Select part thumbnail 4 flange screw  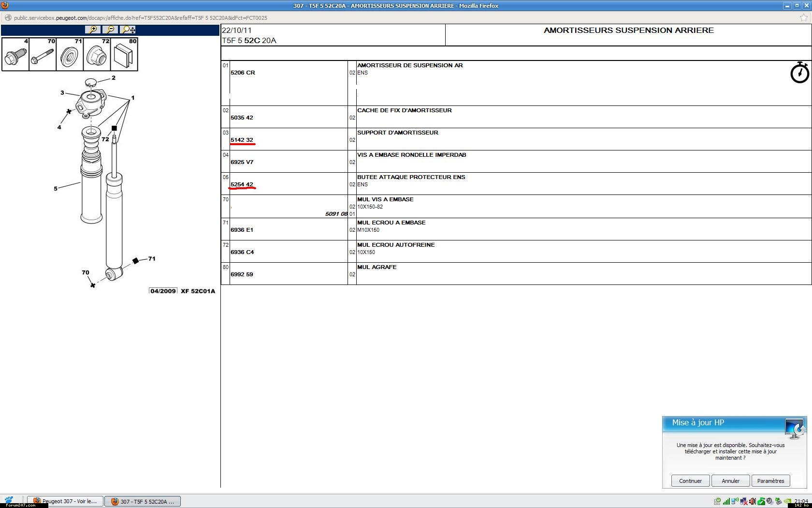(x=15, y=54)
